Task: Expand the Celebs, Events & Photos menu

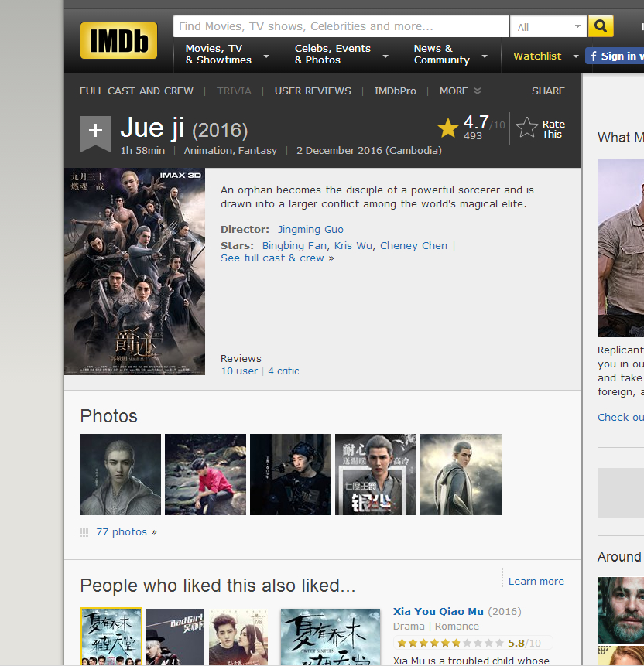Action: coord(342,54)
